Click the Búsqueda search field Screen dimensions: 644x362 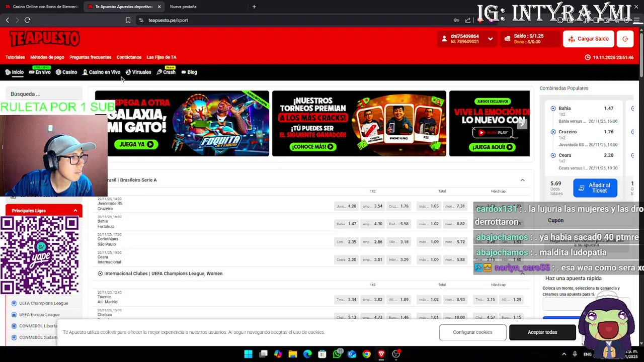[44, 94]
